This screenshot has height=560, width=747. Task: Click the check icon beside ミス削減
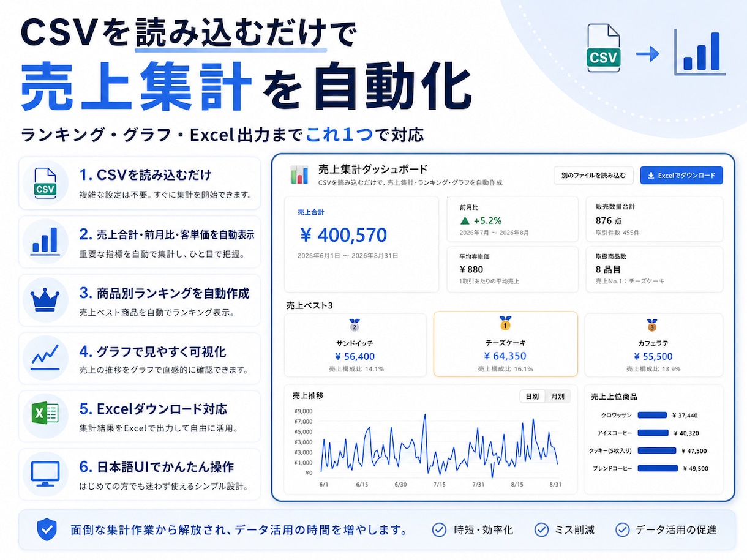click(x=541, y=529)
